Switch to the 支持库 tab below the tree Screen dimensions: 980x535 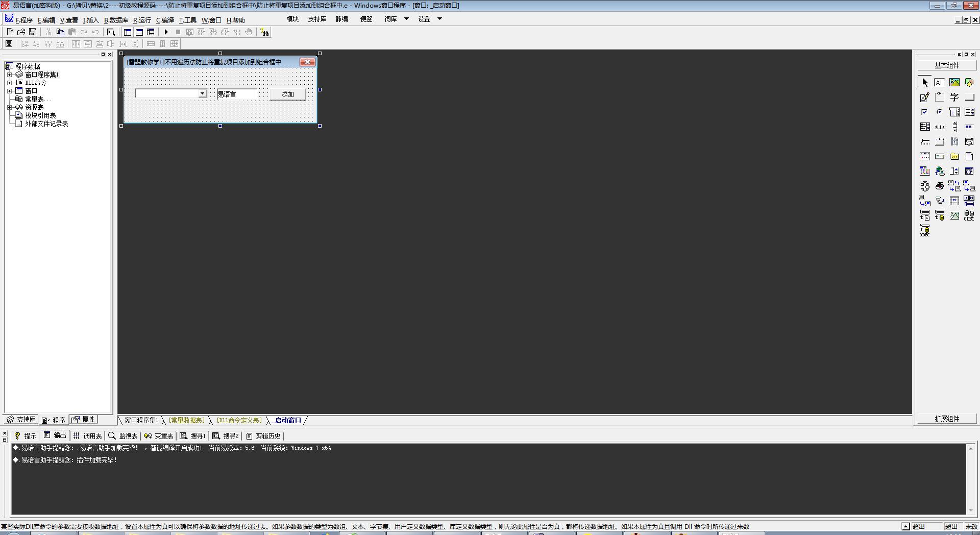(21, 420)
